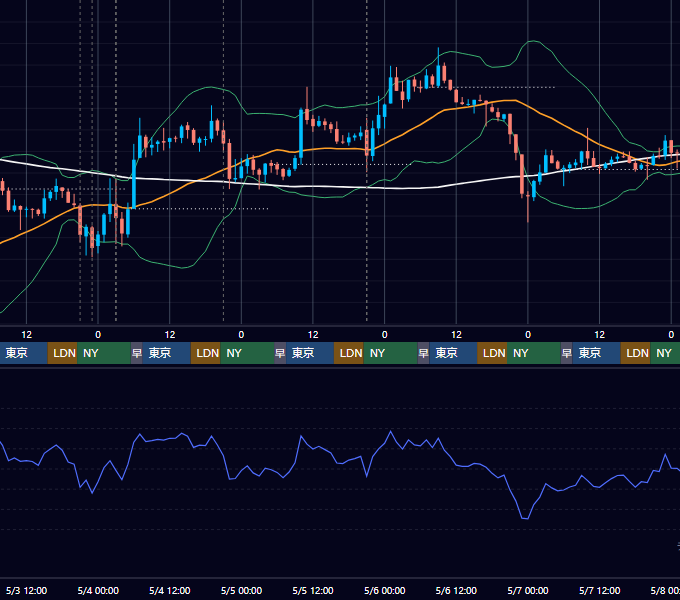The width and height of the screenshot is (680, 600).
Task: Click the 5/4 00:00 date label
Action: click(x=98, y=590)
